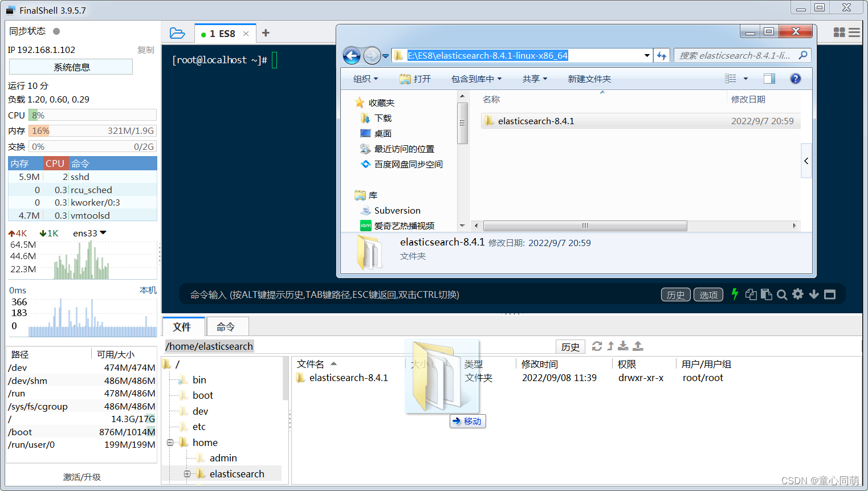This screenshot has height=491, width=868.
Task: Click 历史 button in file path bar
Action: tap(570, 346)
